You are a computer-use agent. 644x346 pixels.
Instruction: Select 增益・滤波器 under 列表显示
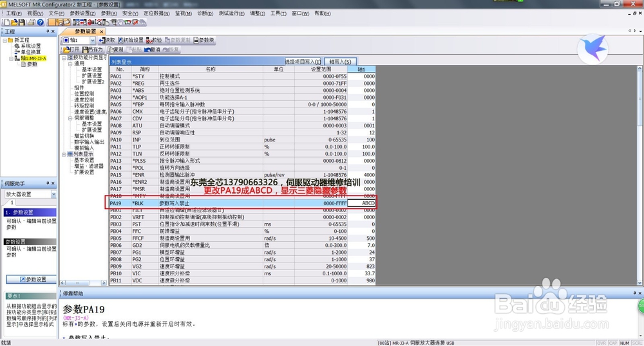coord(89,166)
